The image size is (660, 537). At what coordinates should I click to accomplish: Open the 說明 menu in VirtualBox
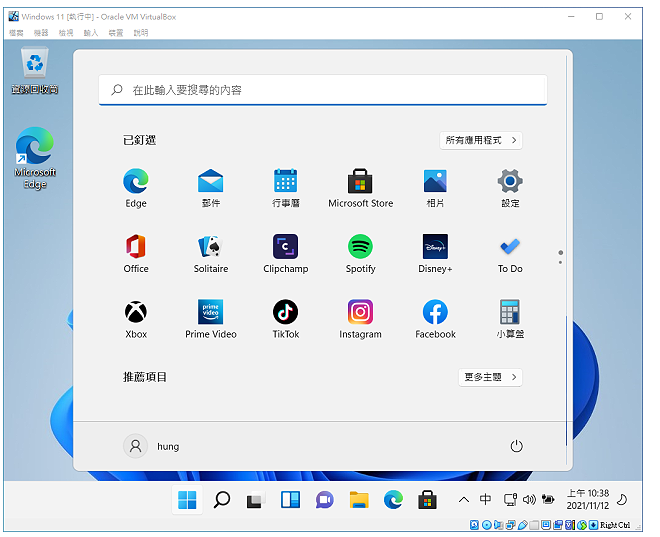(141, 33)
